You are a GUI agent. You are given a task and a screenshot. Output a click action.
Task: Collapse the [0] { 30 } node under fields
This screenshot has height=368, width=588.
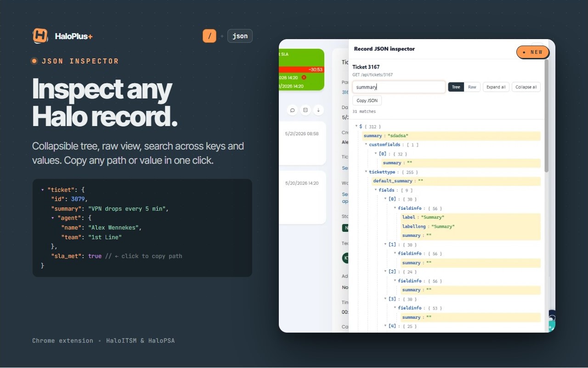[385, 199]
